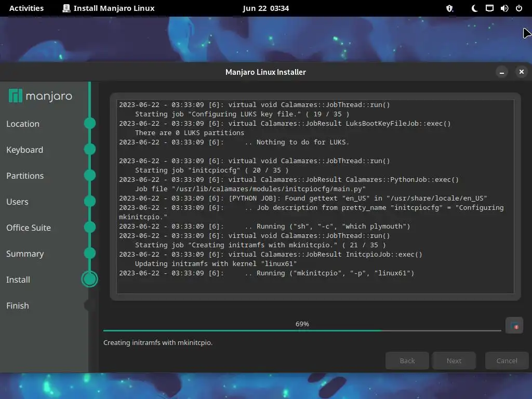Click log line running mkinitcpio -p linux61
Viewport: 532px width, 399px height.
267,273
